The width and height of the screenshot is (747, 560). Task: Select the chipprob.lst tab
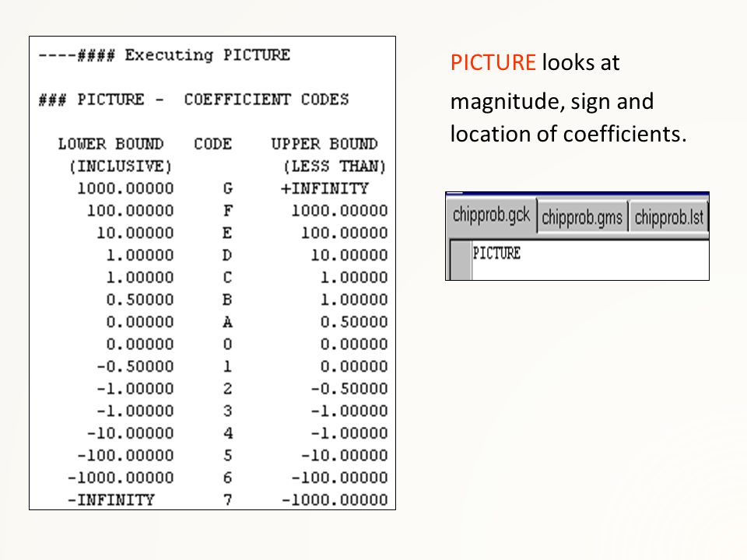[669, 217]
